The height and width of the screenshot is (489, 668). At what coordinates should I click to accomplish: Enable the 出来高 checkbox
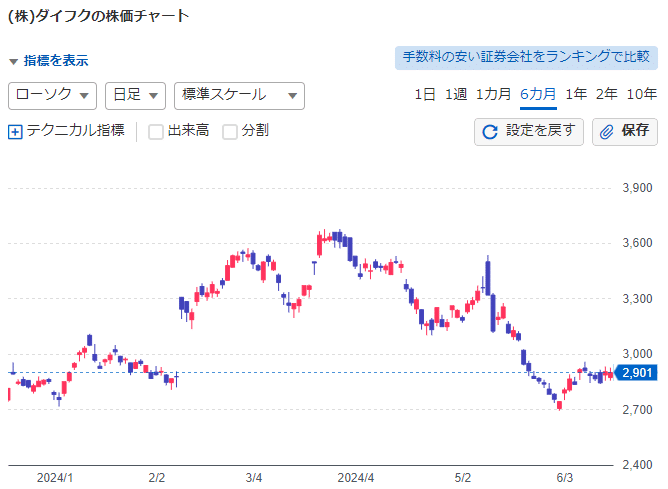(x=155, y=132)
